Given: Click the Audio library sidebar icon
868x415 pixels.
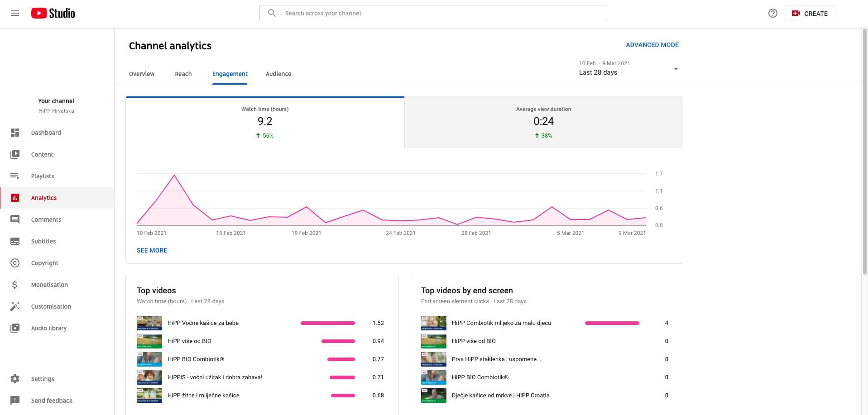Looking at the screenshot, I should pos(15,328).
